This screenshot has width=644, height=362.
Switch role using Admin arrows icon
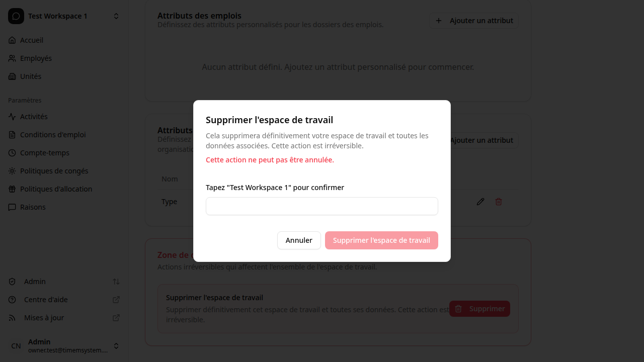[116, 282]
